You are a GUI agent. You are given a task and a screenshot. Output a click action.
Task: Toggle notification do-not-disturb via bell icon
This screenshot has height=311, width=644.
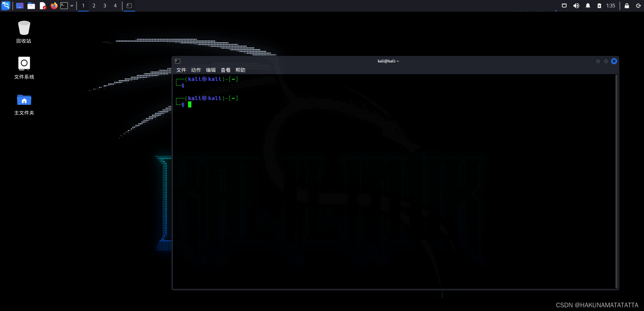588,6
